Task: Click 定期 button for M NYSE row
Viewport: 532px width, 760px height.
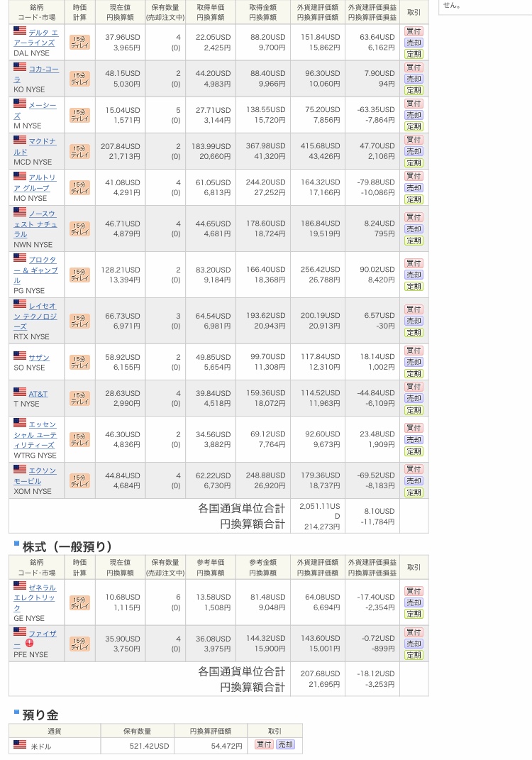Action: (x=414, y=127)
